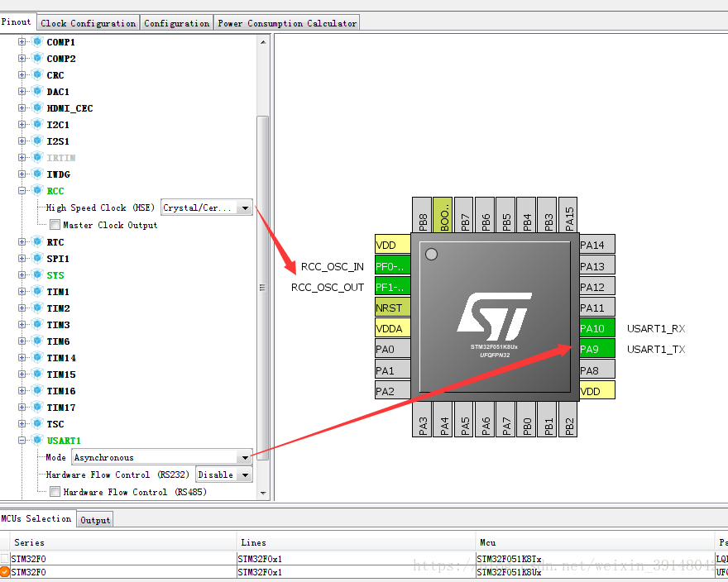Viewport: 728px width, 582px height.
Task: Click the tree scroll down arrow
Action: (x=263, y=493)
